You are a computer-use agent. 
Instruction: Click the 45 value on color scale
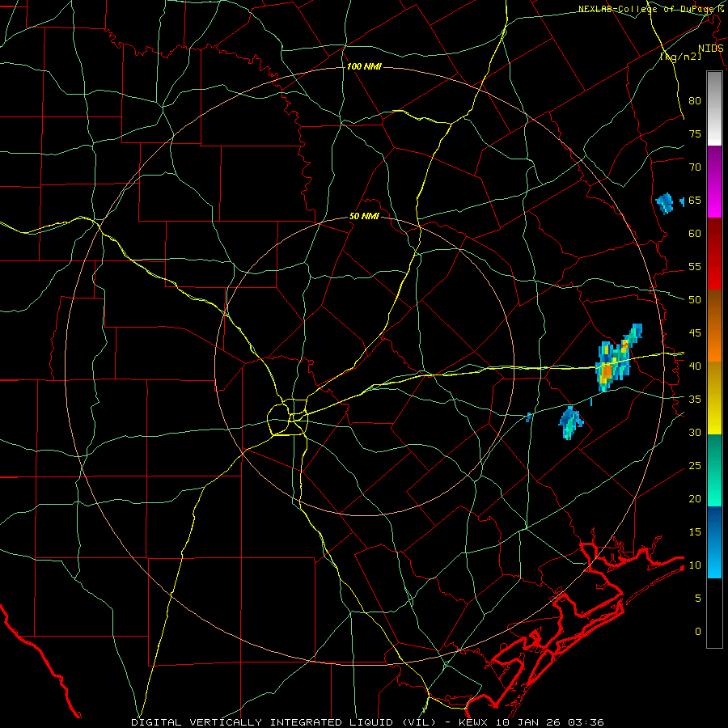[695, 333]
